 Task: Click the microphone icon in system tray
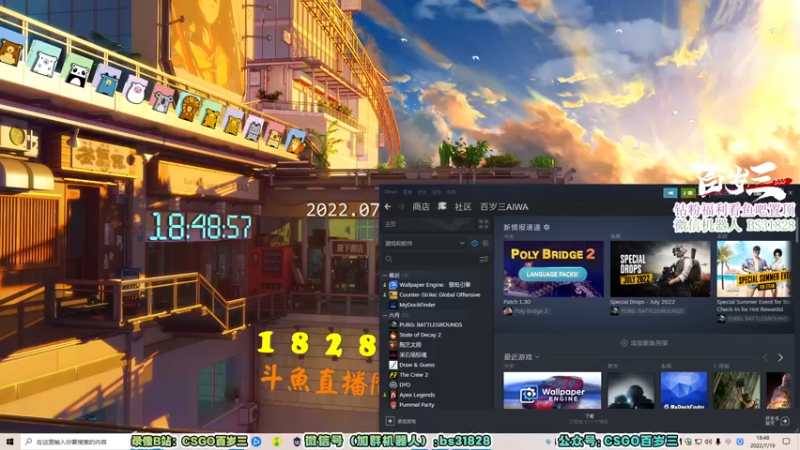[x=718, y=441]
